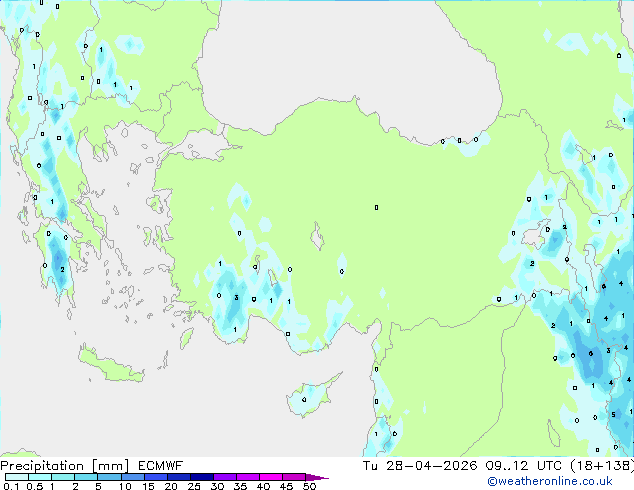Click legend label "50"

tap(309, 486)
